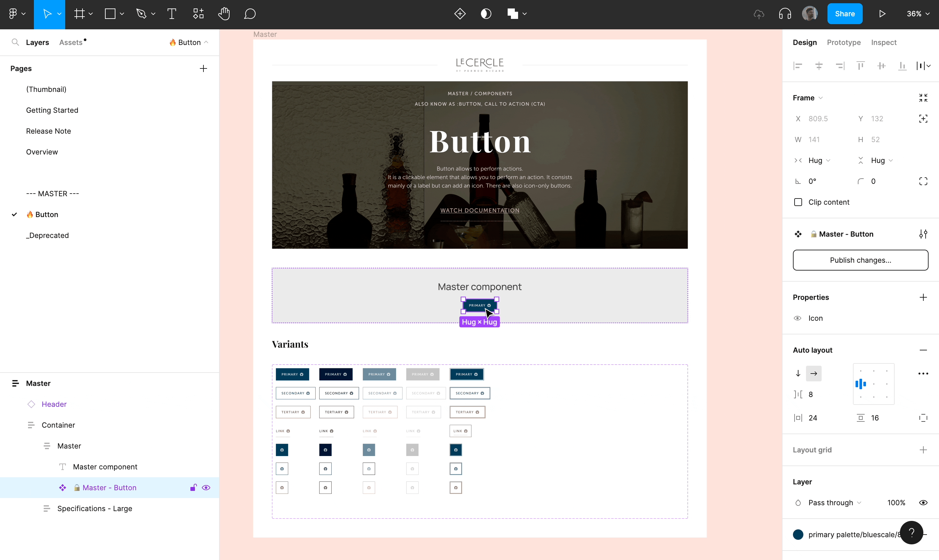Click the Resources components tool icon
Screen dimensions: 939x560
[x=199, y=14]
